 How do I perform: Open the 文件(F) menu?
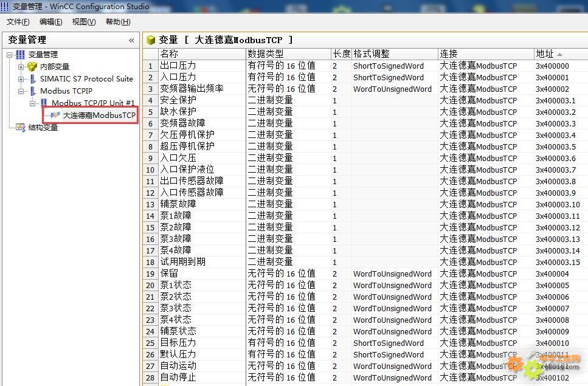(18, 22)
